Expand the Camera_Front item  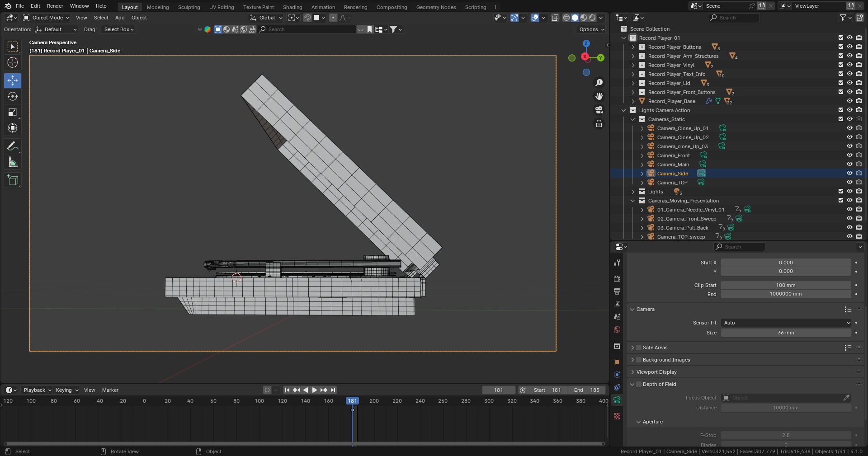[x=642, y=155]
